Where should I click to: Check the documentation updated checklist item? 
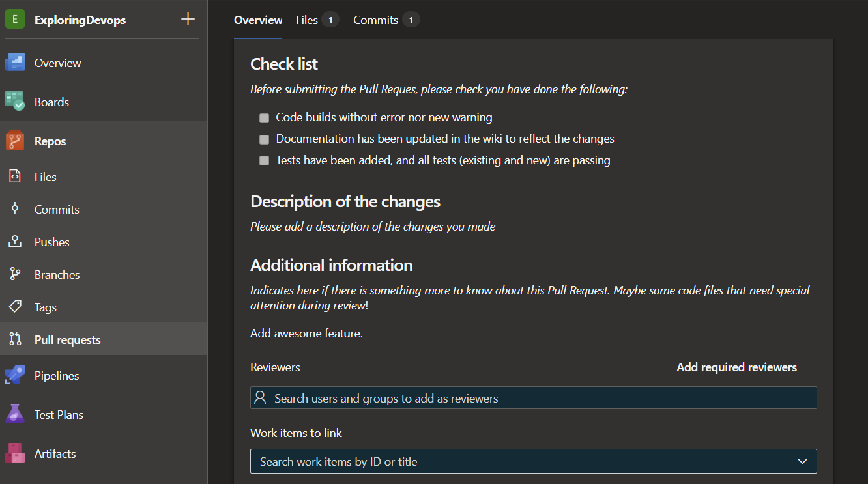[264, 139]
